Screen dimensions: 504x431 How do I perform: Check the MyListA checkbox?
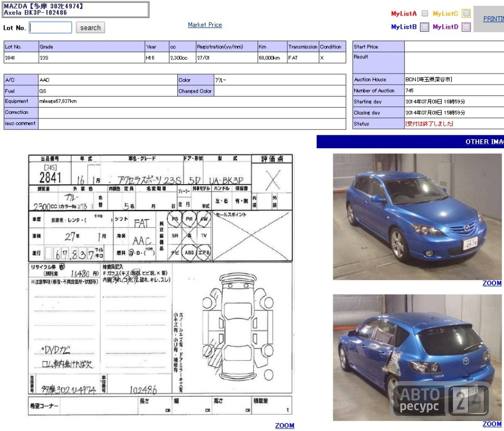pyautogui.click(x=425, y=13)
